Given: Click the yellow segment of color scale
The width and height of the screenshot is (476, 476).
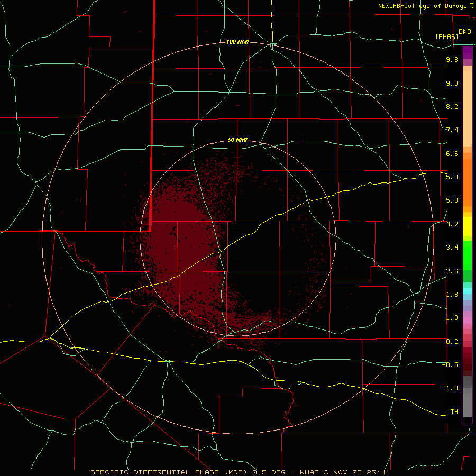Looking at the screenshot, I should [467, 226].
